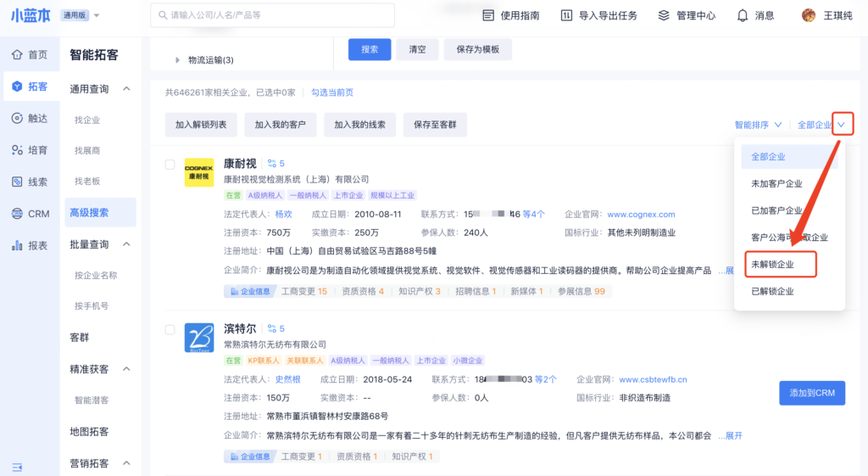The image size is (868, 476).
Task: Click the blue 搜索 button
Action: (x=370, y=49)
